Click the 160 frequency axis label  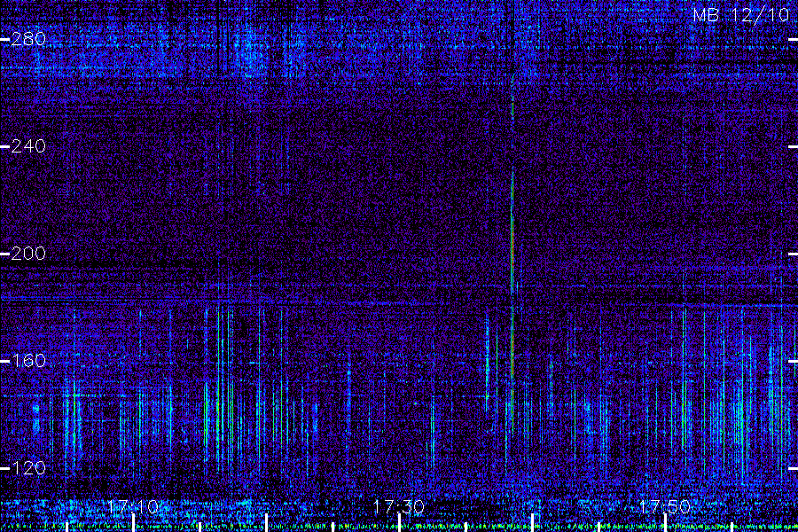[28, 361]
